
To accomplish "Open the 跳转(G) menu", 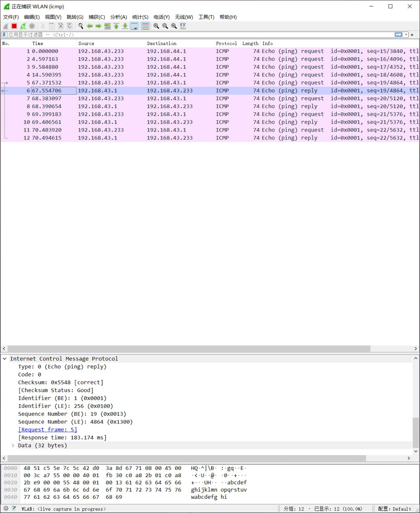I will [x=75, y=17].
